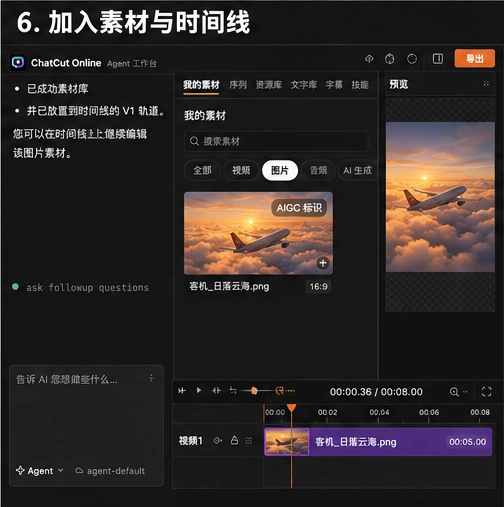Click the second circular icon beside upload
The height and width of the screenshot is (507, 504).
(x=390, y=59)
